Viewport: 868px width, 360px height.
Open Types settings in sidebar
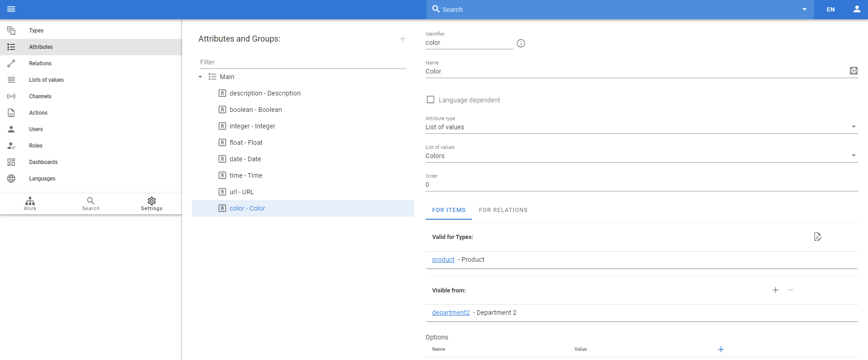point(91,31)
